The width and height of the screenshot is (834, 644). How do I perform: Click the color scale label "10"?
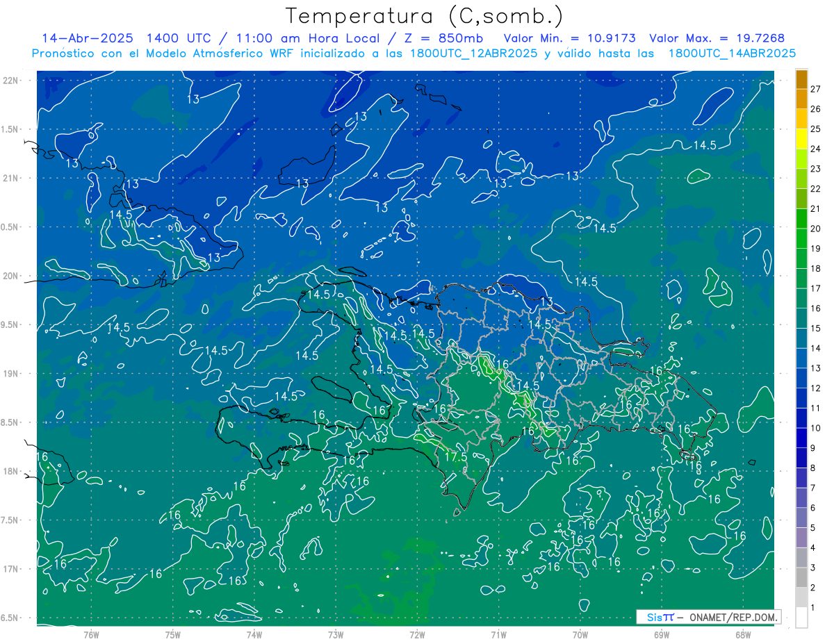[815, 428]
